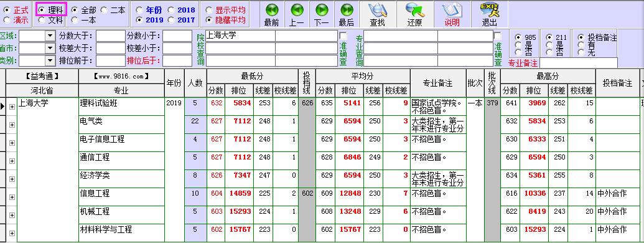This screenshot has height=243, width=644.
Task: Open the 类别 category dropdown
Action: pos(50,61)
